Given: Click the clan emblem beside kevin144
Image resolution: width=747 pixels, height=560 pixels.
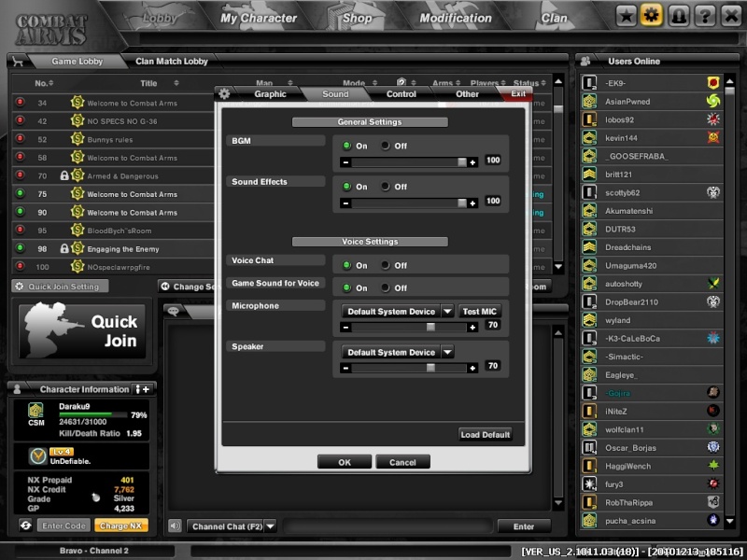Looking at the screenshot, I should coord(713,137).
